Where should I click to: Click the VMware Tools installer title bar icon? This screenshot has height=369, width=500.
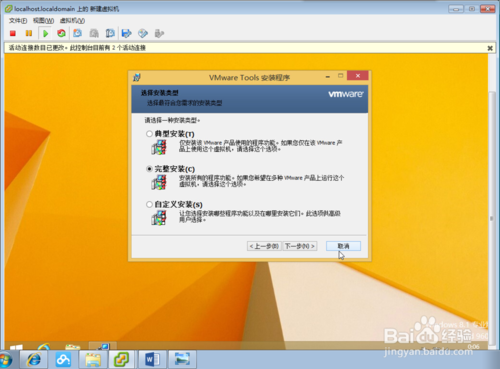point(137,77)
